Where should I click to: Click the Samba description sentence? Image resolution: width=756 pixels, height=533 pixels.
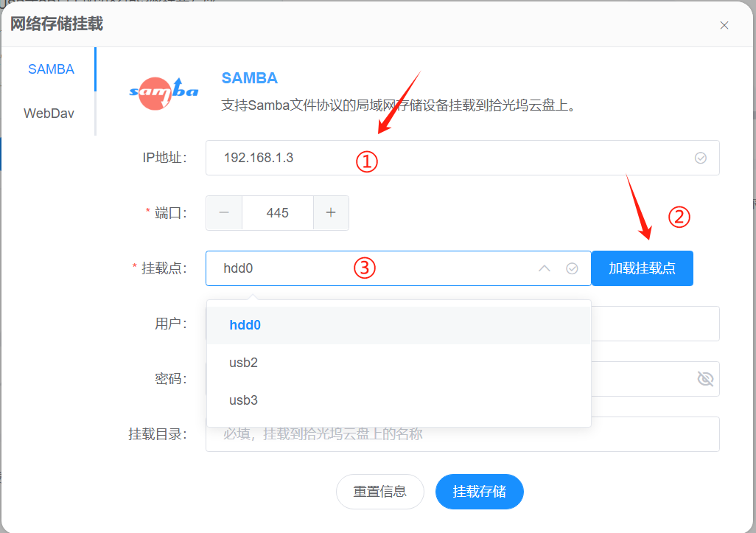click(x=399, y=105)
